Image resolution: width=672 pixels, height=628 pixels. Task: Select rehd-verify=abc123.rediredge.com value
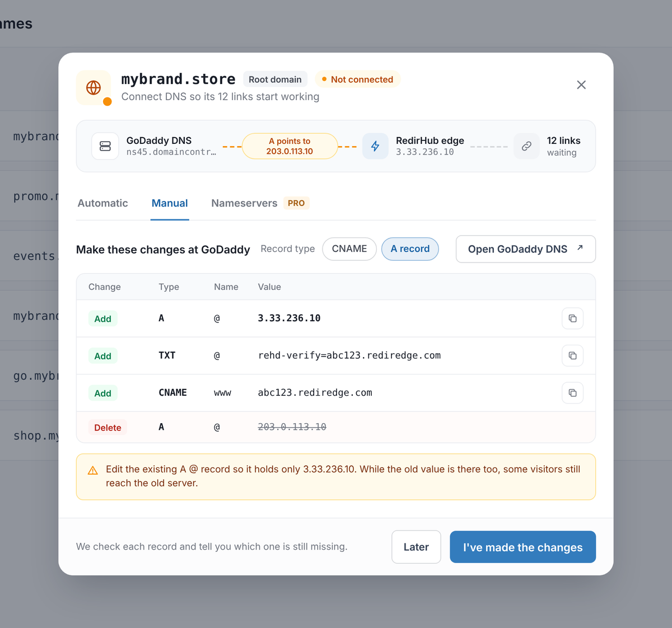349,355
